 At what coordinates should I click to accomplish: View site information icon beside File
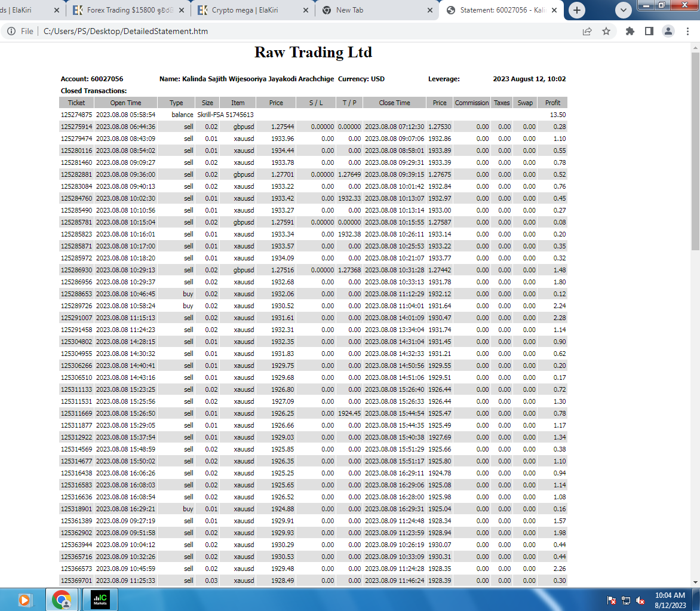click(x=11, y=31)
